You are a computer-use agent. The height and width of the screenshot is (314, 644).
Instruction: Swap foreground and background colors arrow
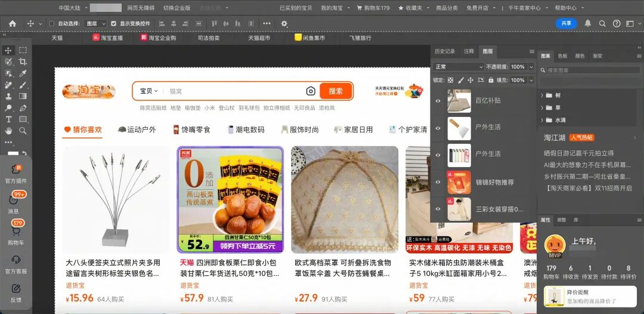pos(24,152)
